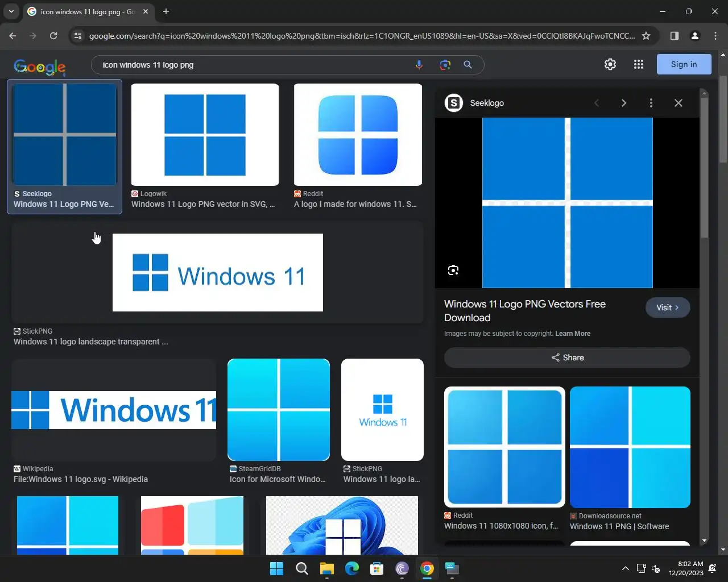Open 'A logo I made for windows 11' caption
The width and height of the screenshot is (728, 582).
click(x=355, y=204)
